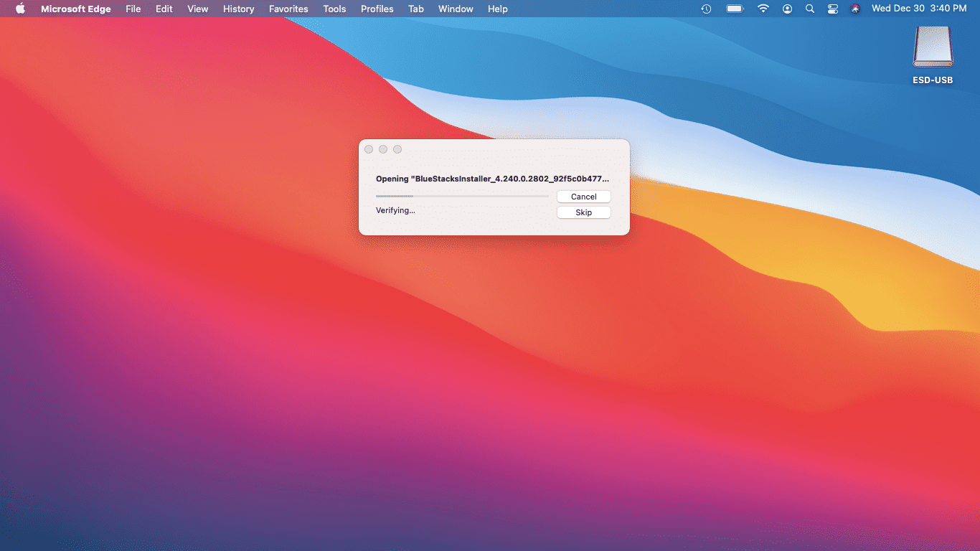Open Spotlight search icon
The height and width of the screenshot is (551, 980).
click(810, 9)
